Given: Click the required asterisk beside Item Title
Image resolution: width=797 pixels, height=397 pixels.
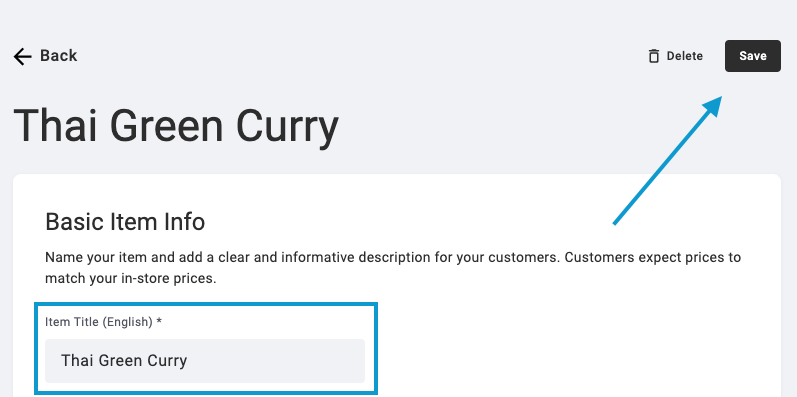Looking at the screenshot, I should 159,321.
